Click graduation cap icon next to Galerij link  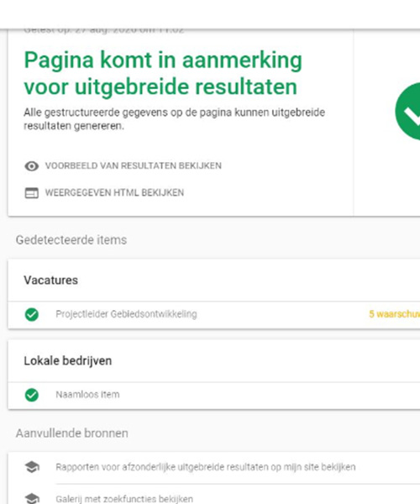32,498
